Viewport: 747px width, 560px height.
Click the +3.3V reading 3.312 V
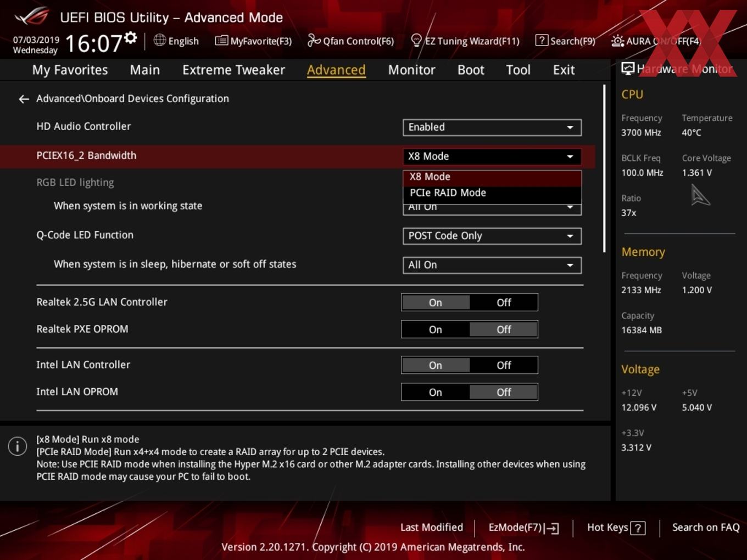coord(636,447)
